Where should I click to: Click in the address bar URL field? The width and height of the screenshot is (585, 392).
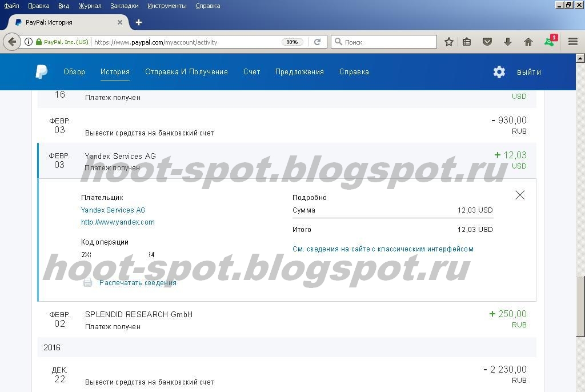tap(187, 42)
